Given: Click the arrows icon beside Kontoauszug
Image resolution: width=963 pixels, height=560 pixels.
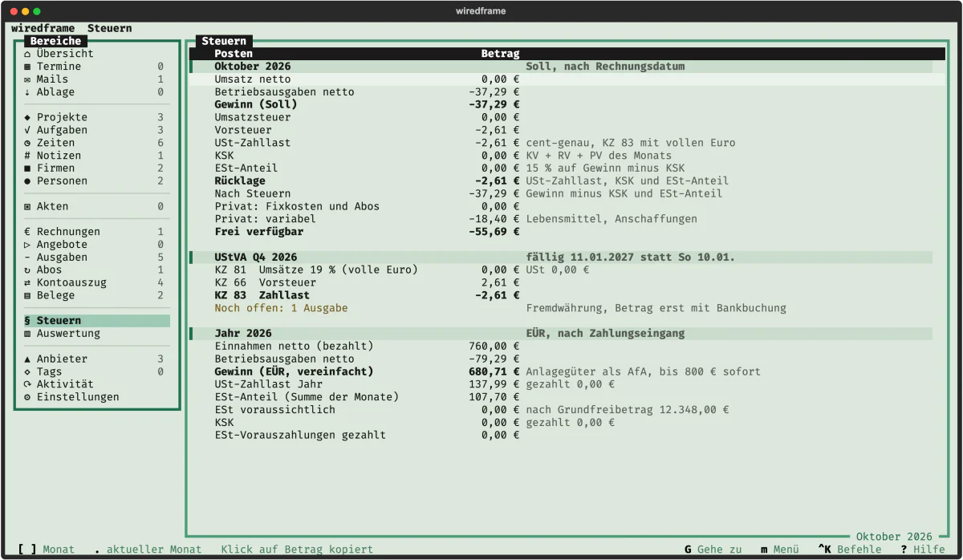Looking at the screenshot, I should click(27, 282).
